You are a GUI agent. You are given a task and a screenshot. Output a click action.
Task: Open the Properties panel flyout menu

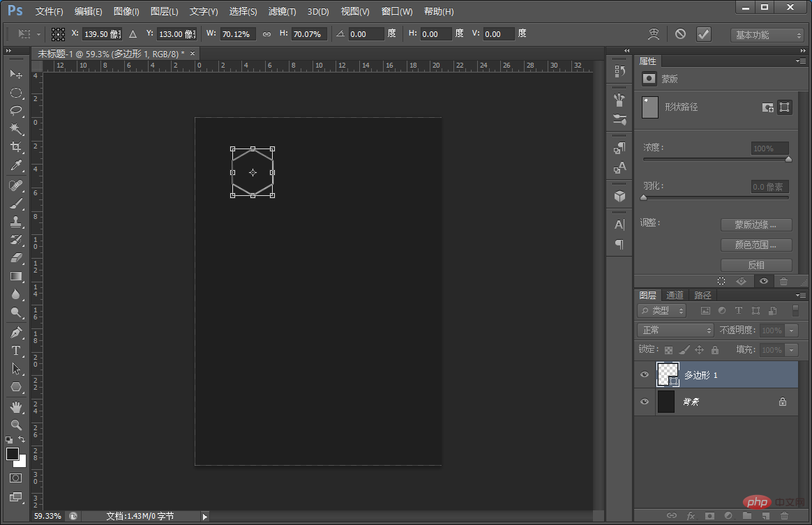801,61
